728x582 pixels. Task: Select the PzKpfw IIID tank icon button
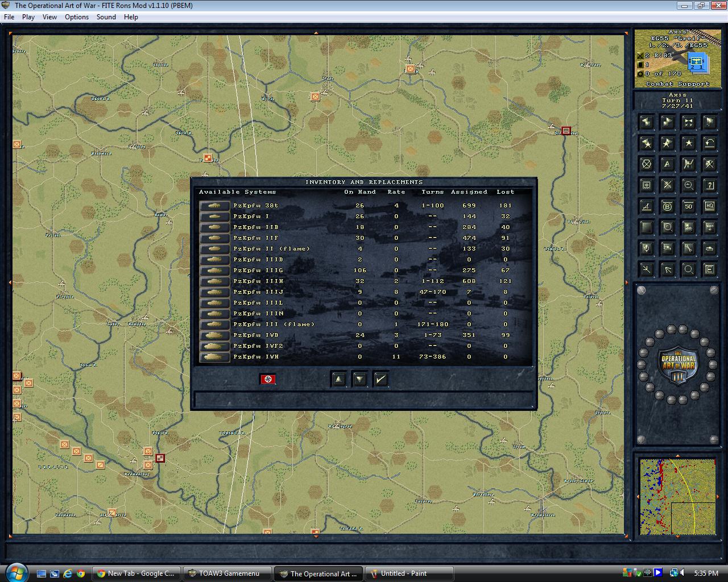(214, 260)
